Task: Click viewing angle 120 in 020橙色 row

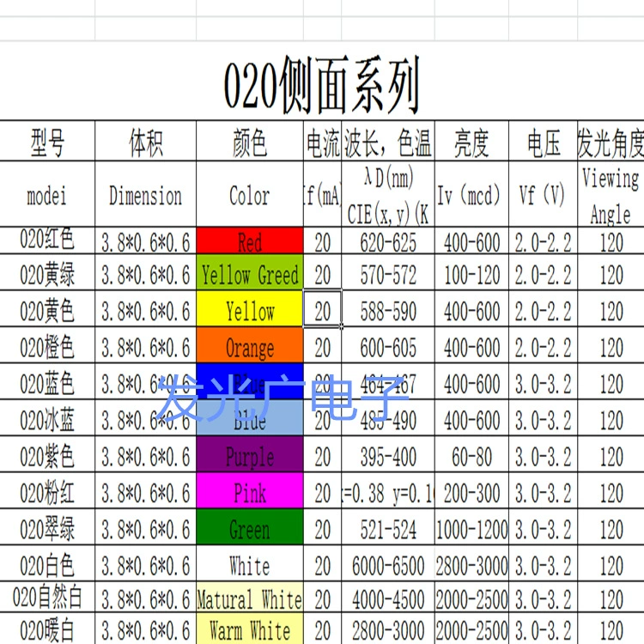Action: click(x=611, y=345)
